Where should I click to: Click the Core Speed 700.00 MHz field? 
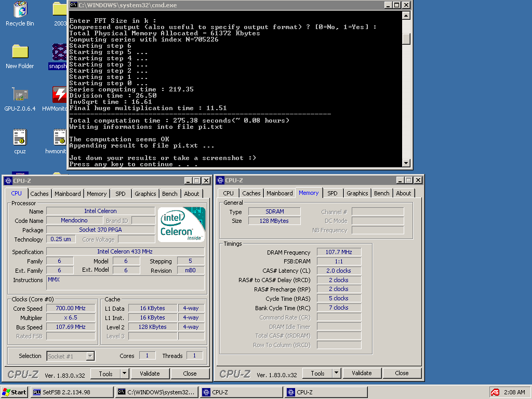(x=71, y=308)
